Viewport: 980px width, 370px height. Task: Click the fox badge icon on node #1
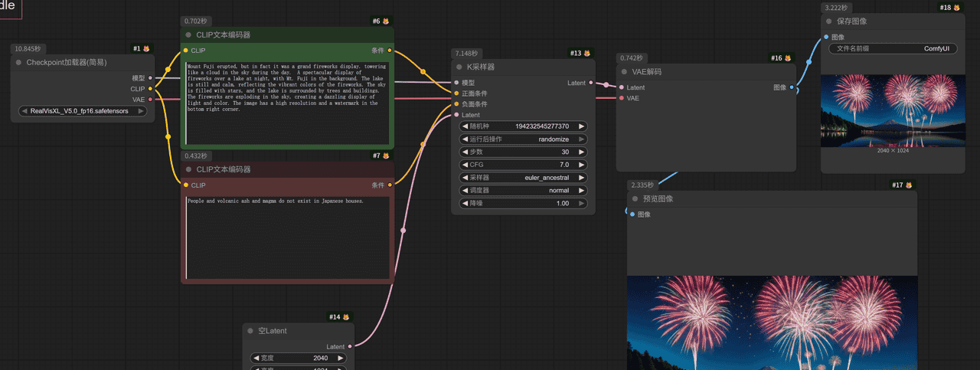146,49
